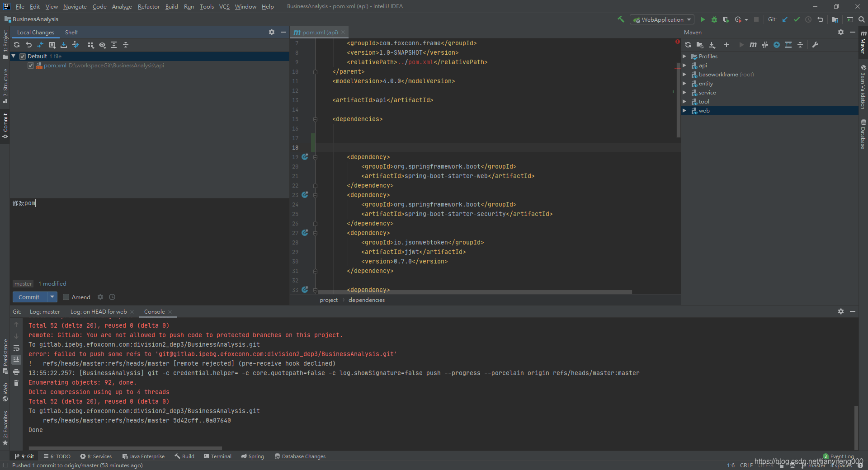This screenshot has height=470, width=868.
Task: Open TODO tool window button
Action: point(57,456)
